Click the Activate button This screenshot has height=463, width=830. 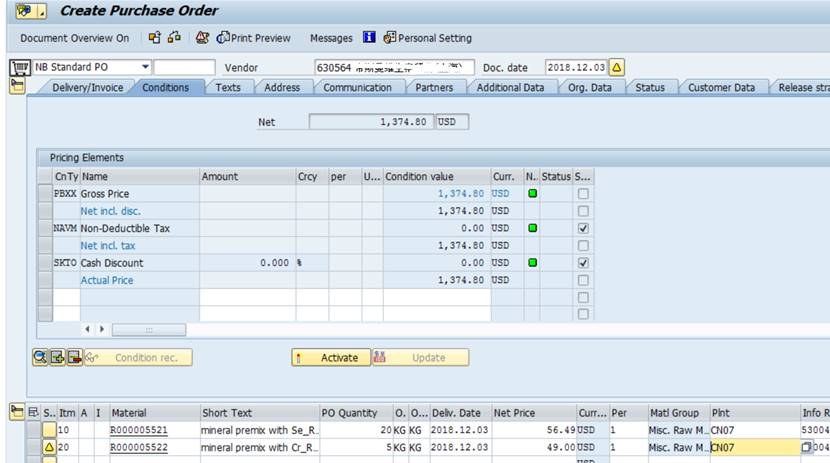click(x=331, y=357)
